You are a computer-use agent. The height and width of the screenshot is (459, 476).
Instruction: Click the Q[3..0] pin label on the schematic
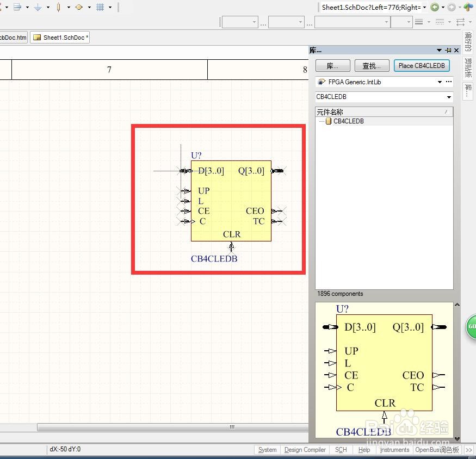point(251,171)
